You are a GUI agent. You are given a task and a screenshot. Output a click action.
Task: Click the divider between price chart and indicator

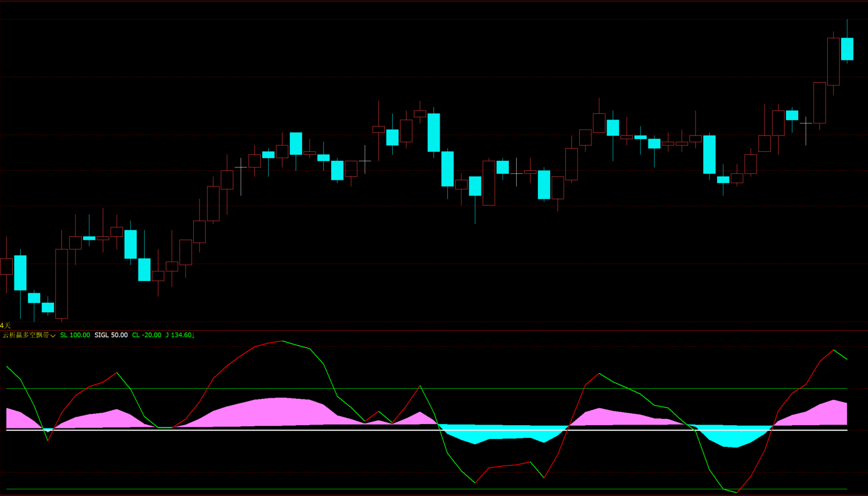(434, 330)
